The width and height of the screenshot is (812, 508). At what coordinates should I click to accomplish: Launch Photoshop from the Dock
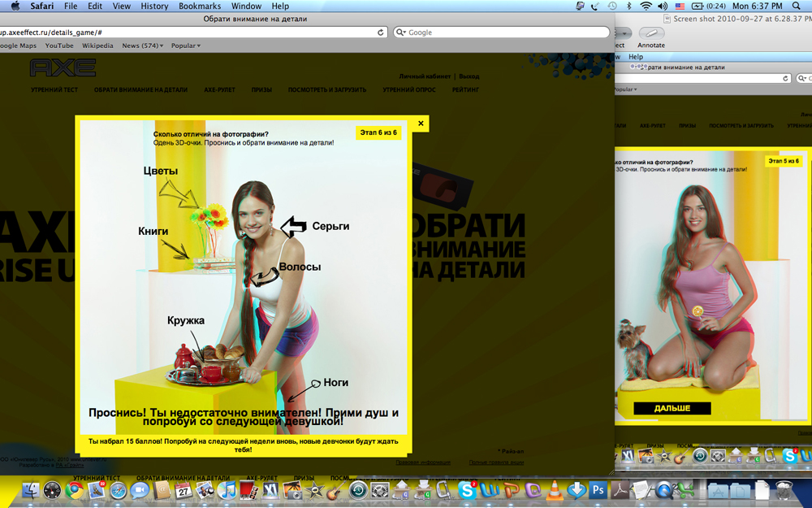coord(598,490)
